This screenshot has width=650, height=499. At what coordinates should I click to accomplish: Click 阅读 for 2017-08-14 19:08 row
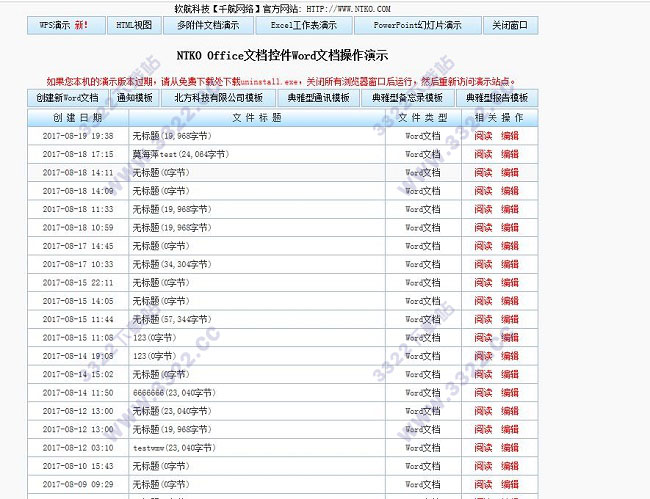click(x=483, y=356)
